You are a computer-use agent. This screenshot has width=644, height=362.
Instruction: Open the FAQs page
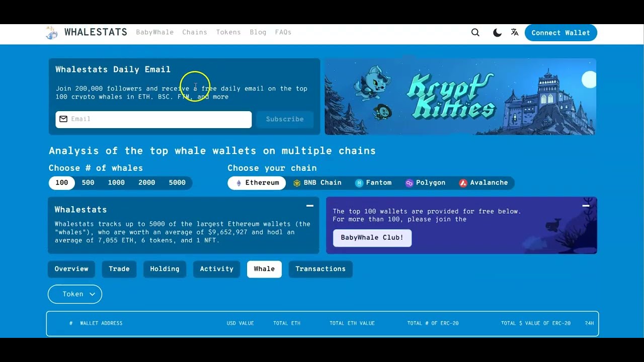pyautogui.click(x=283, y=32)
